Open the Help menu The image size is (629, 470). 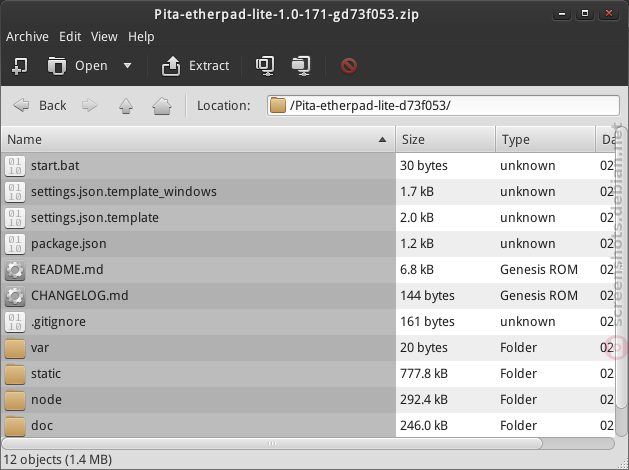click(141, 36)
